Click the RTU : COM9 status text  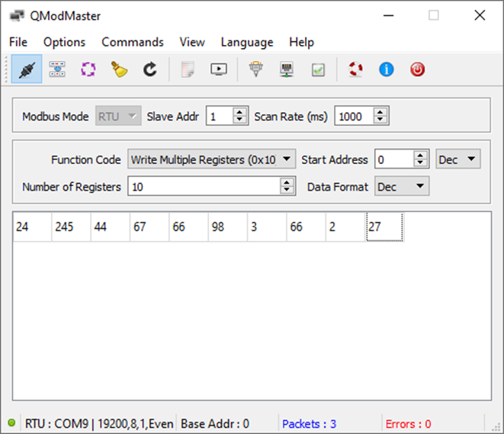coord(99,424)
